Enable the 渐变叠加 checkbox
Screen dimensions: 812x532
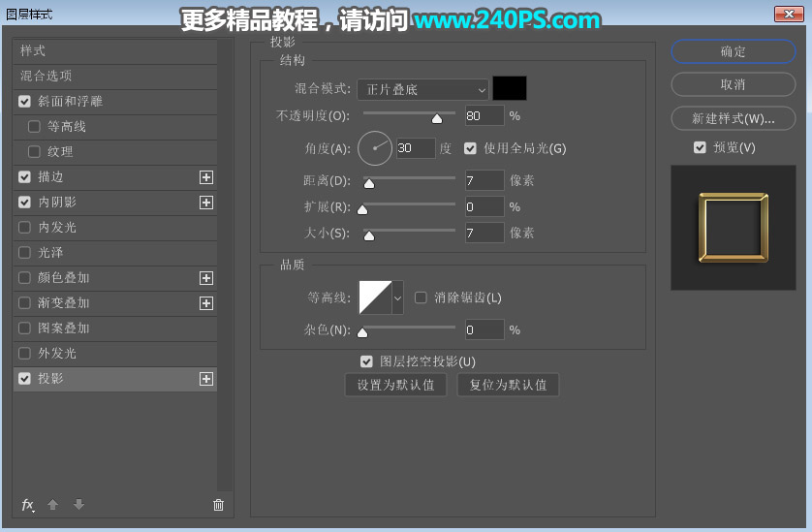click(x=24, y=303)
